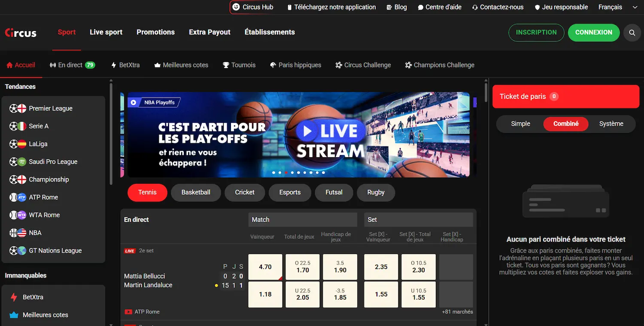Filter by Cricket sport chip
The image size is (644, 326).
click(245, 192)
